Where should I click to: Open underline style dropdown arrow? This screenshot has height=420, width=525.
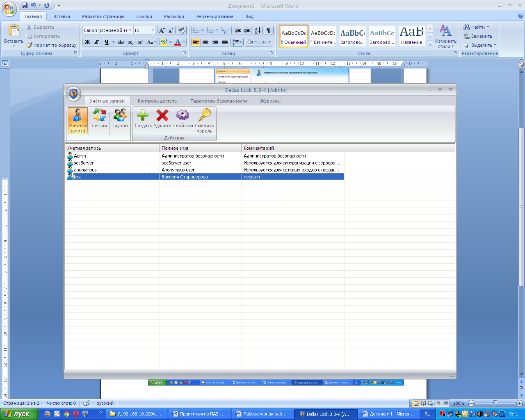[114, 42]
